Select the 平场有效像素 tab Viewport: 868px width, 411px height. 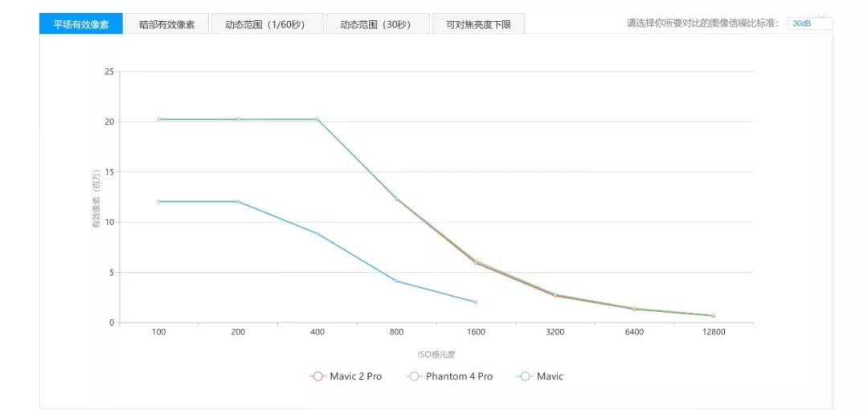81,24
